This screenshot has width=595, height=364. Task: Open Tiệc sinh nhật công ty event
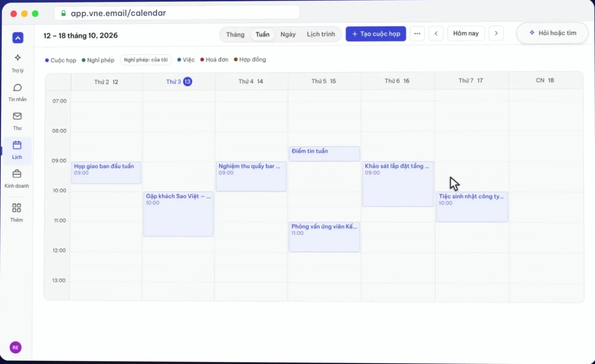point(472,207)
